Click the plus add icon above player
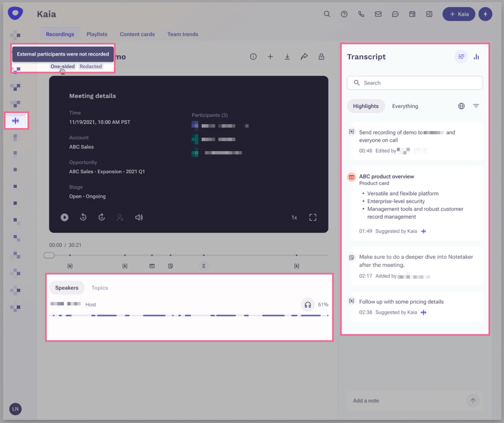Screen dimensions: 504x423 [270, 57]
